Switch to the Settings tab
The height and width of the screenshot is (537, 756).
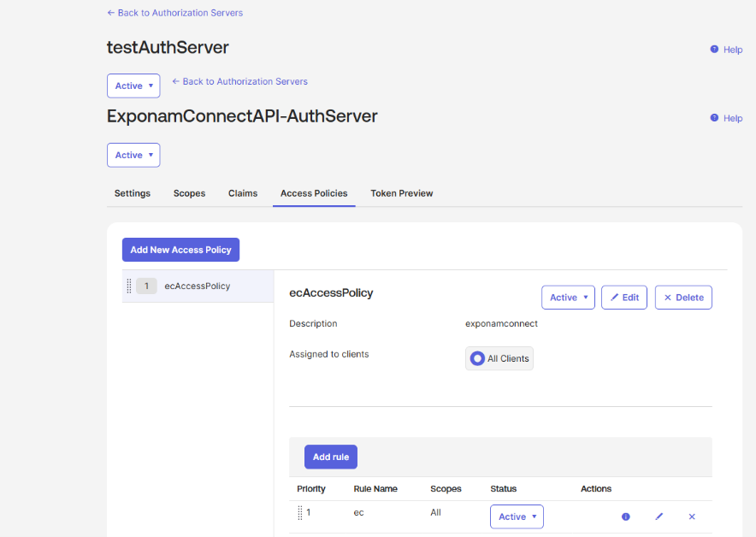pyautogui.click(x=133, y=193)
